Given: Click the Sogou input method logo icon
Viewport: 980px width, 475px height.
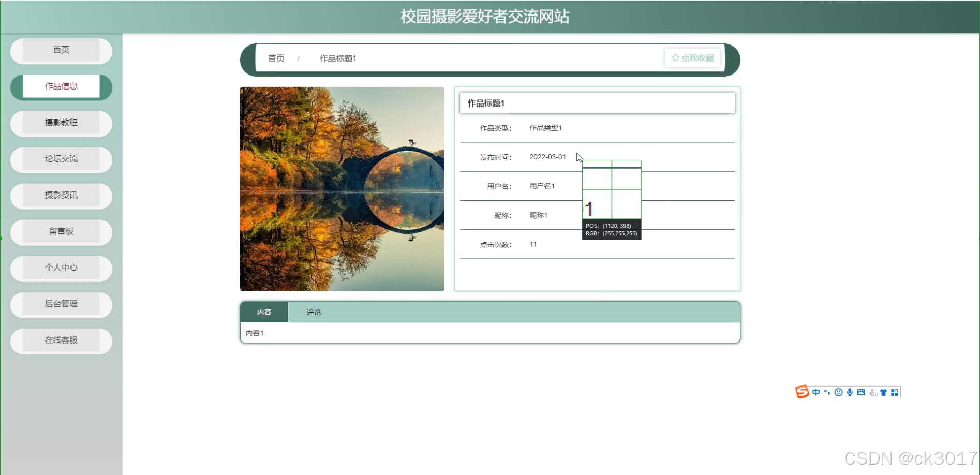Looking at the screenshot, I should (802, 392).
